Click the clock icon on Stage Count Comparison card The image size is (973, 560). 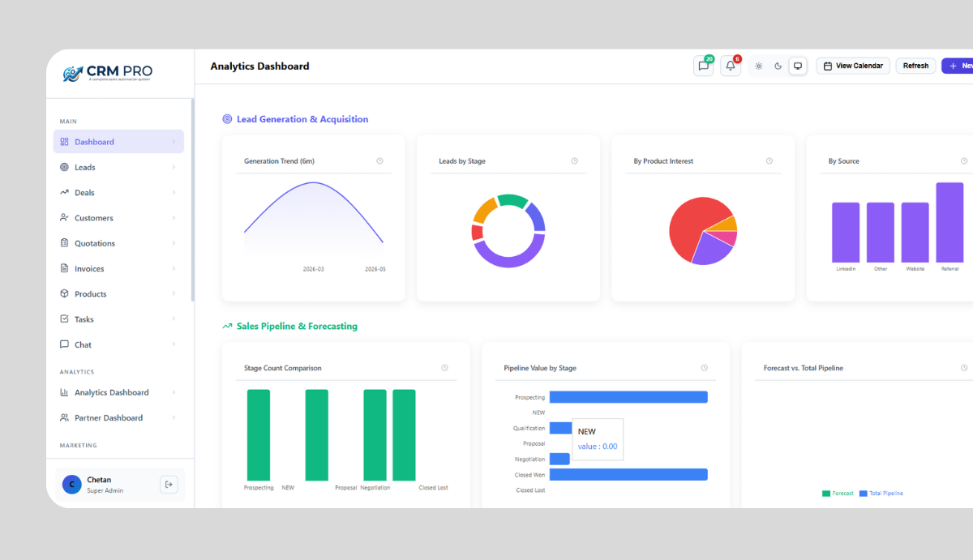[444, 368]
